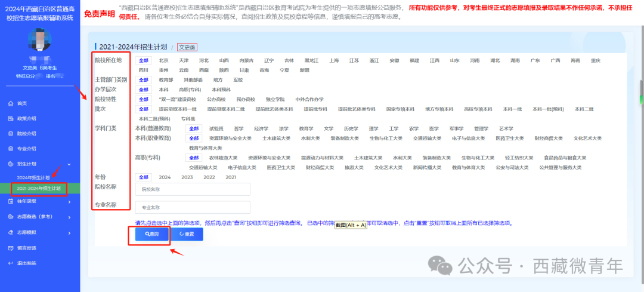The image size is (644, 292).
Task: Click the eraser icon beside 志愿模拟
Action: (11, 232)
